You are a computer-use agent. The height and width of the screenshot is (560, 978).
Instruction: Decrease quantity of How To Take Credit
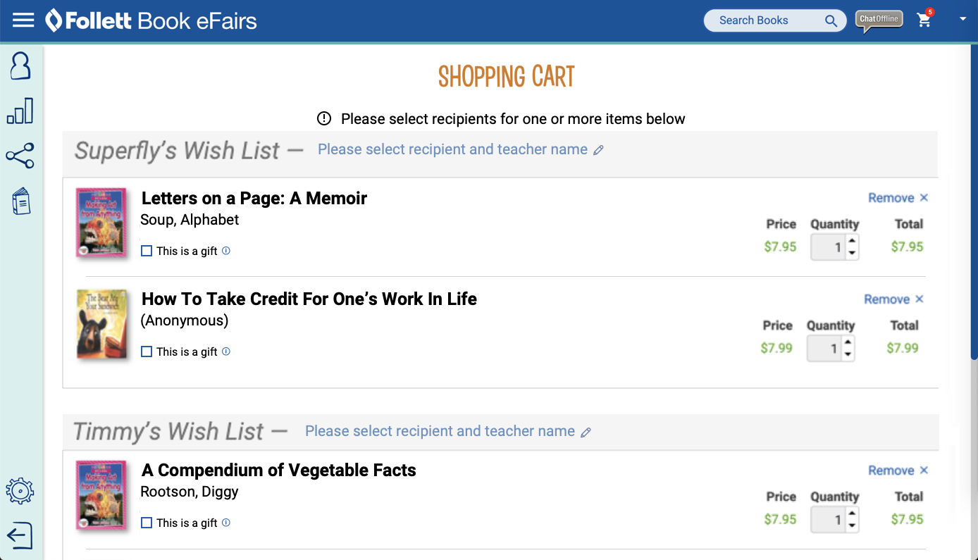pos(848,354)
